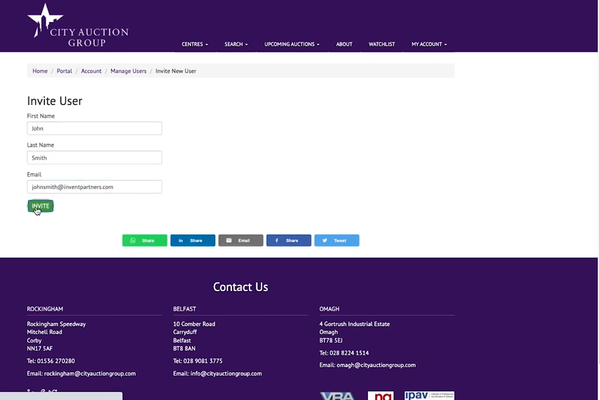Go to Portal breadcrumb link

tap(64, 71)
